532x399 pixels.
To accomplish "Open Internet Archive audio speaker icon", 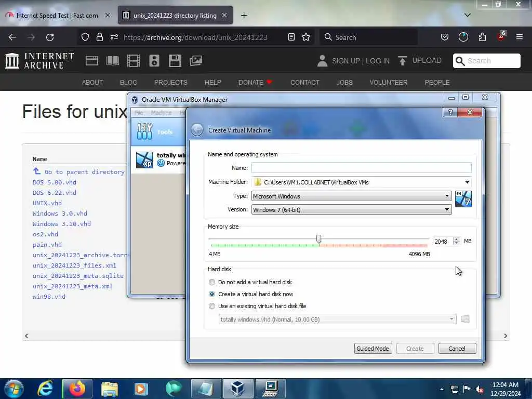I will 154,61.
